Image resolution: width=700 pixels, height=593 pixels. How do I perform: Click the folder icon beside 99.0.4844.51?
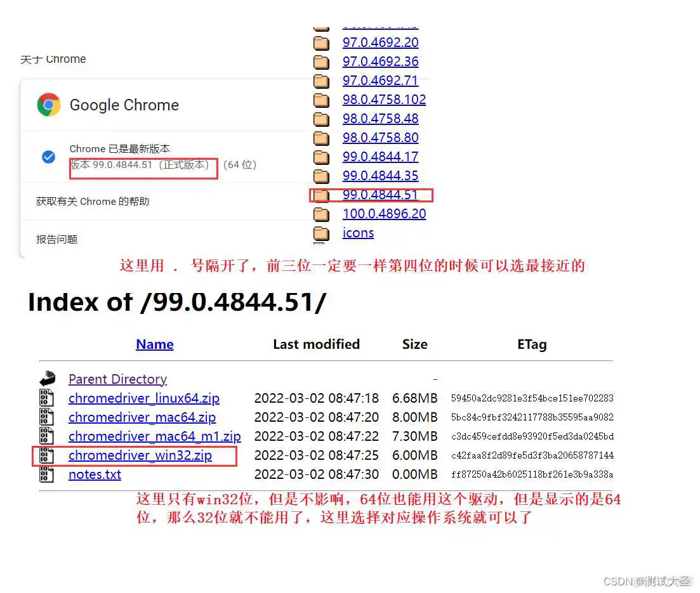point(321,195)
